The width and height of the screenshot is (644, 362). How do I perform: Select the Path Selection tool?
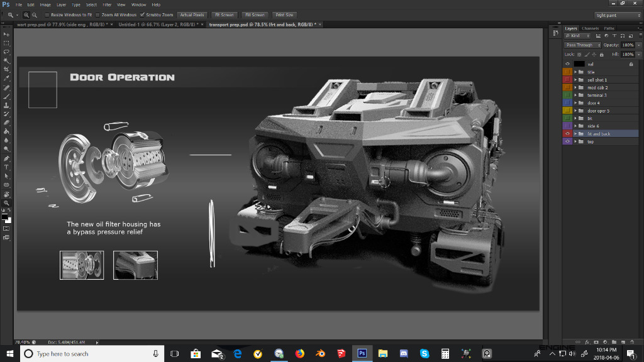(6, 176)
